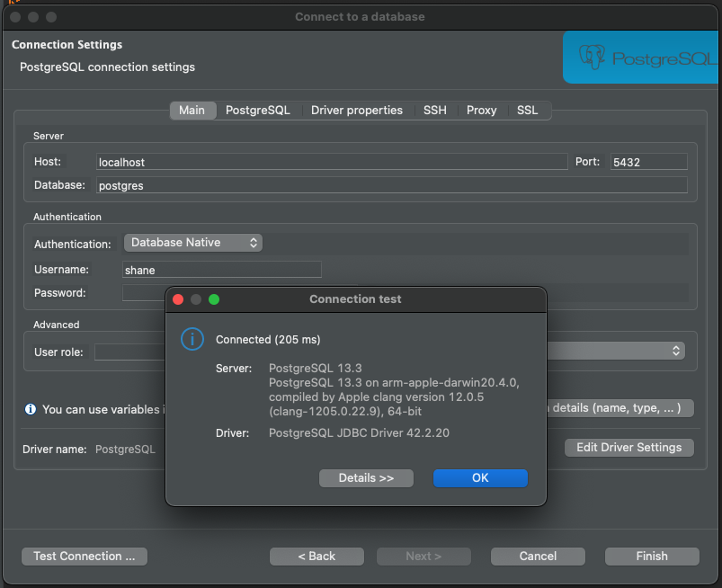Open the Driver properties tab
The image size is (722, 588).
[x=357, y=111]
